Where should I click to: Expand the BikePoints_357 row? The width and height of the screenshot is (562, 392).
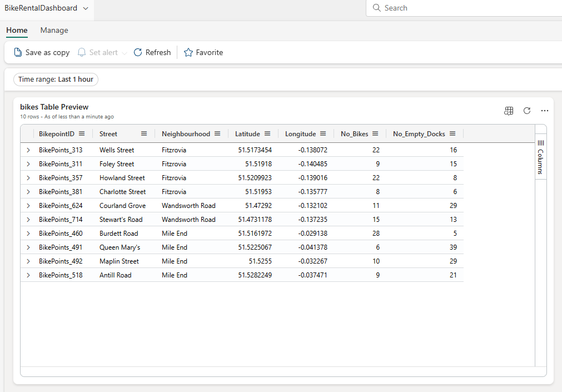(28, 178)
